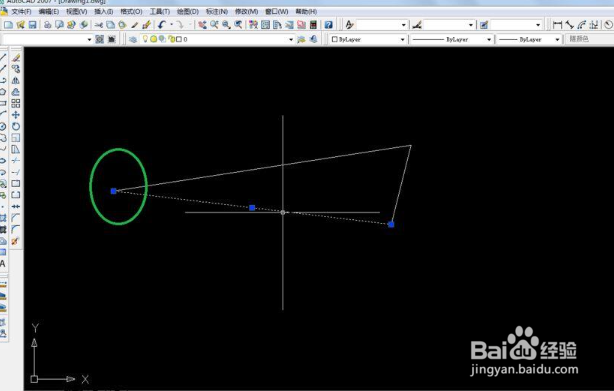Click the Workspace Settings gear icon
The width and height of the screenshot is (614, 391).
100,40
